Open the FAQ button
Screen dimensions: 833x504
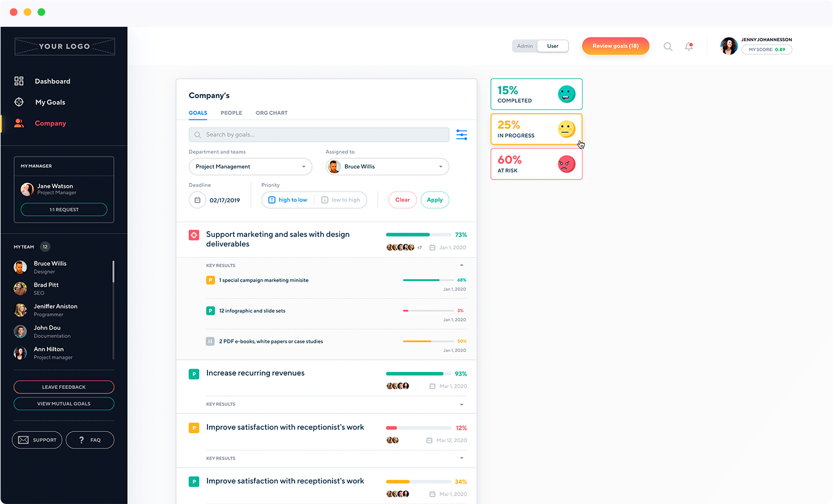pos(90,440)
